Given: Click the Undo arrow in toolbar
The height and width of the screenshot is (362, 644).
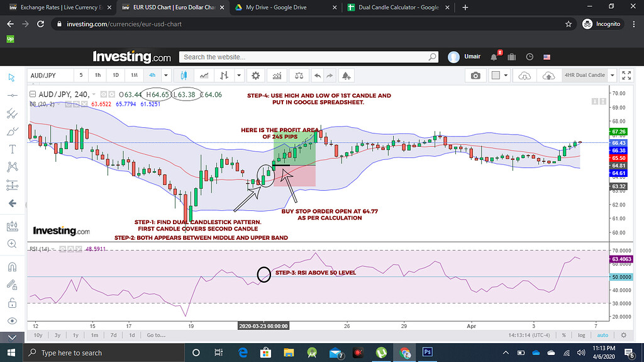Looking at the screenshot, I should (318, 76).
